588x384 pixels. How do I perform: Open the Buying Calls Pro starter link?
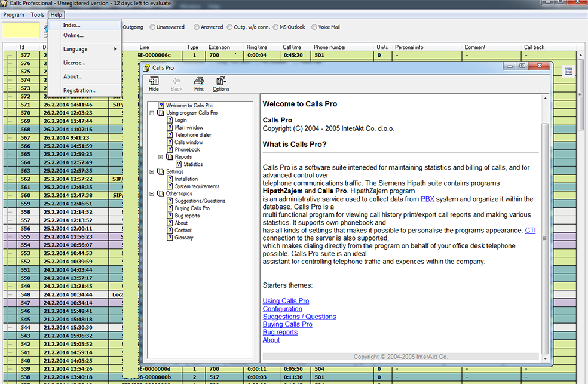pyautogui.click(x=287, y=324)
